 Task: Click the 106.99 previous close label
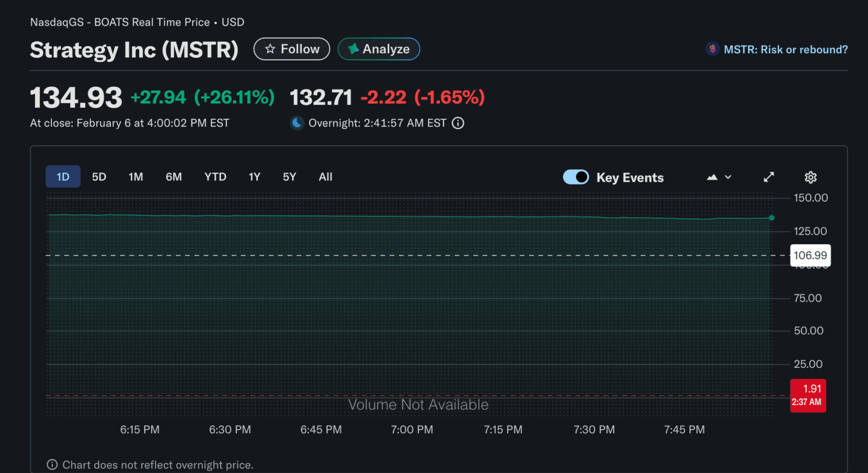point(810,255)
